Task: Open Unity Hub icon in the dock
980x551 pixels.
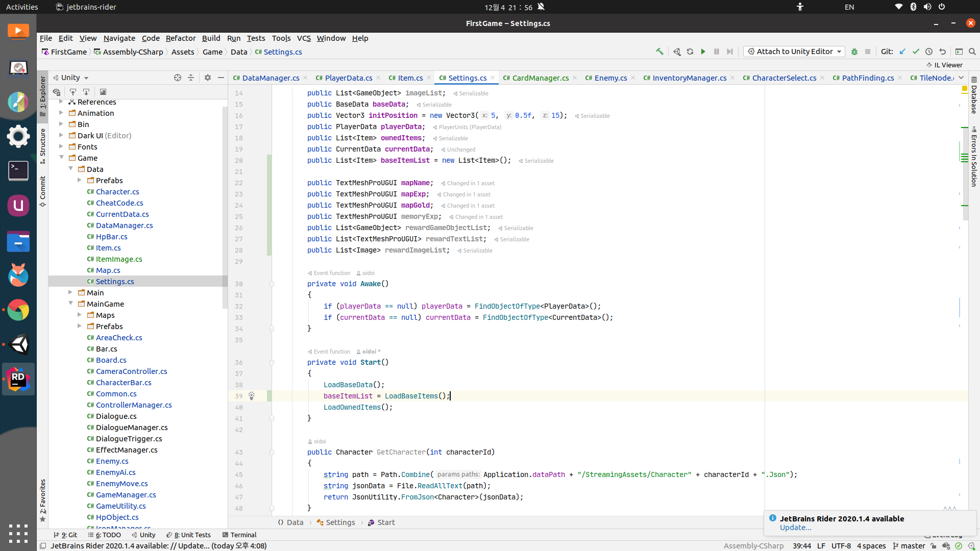Action: (x=18, y=344)
